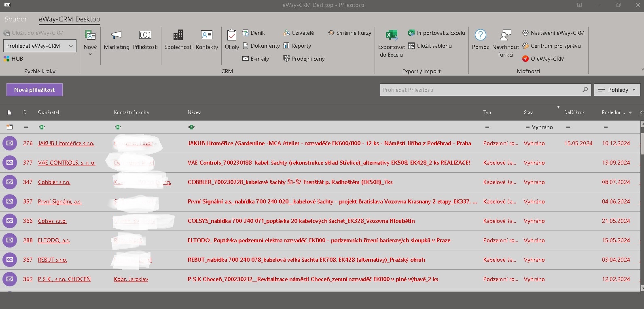Screen dimensions: 644x309
Task: Open the VAE CONTROLS, s. r. o. link
Action: (67, 163)
